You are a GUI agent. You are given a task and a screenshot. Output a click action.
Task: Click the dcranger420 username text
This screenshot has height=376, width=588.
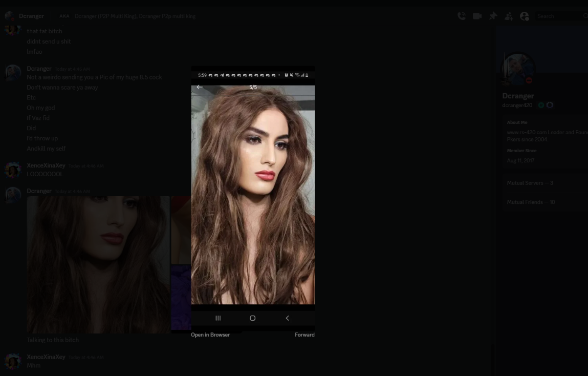point(517,106)
